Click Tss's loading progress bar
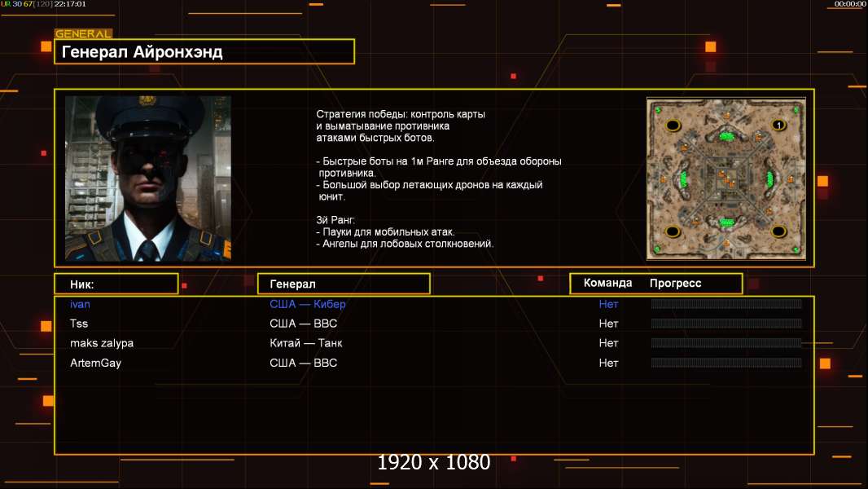The height and width of the screenshot is (489, 868). (726, 324)
